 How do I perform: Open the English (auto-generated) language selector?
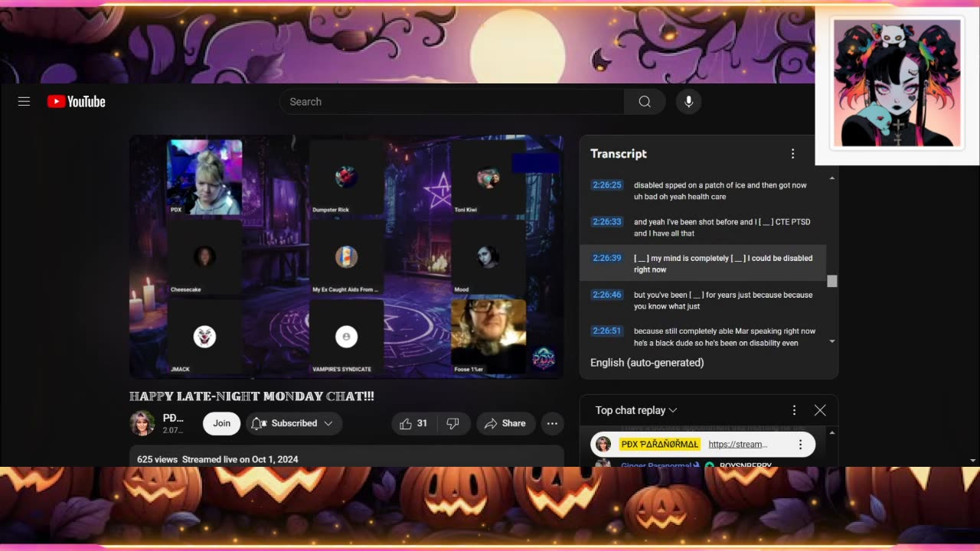point(647,363)
